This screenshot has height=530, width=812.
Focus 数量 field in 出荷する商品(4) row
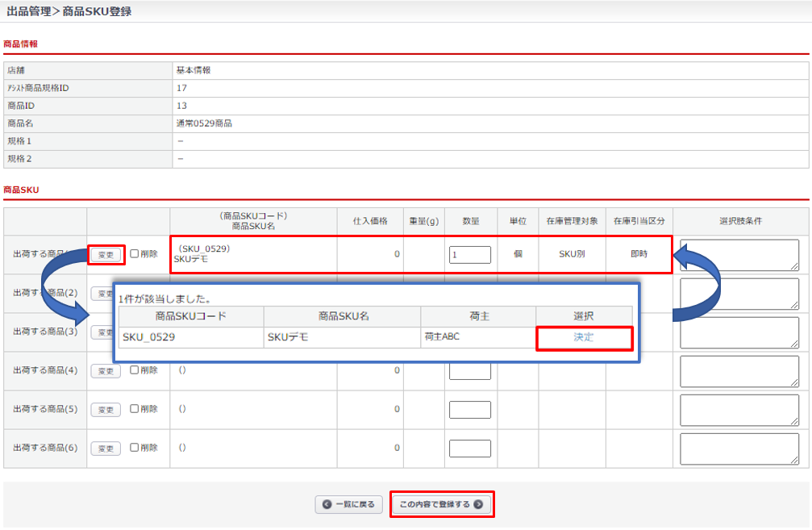(x=469, y=371)
